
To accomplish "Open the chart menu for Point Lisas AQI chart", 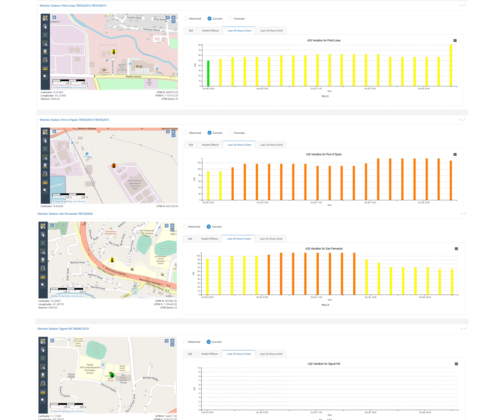I will (x=455, y=41).
